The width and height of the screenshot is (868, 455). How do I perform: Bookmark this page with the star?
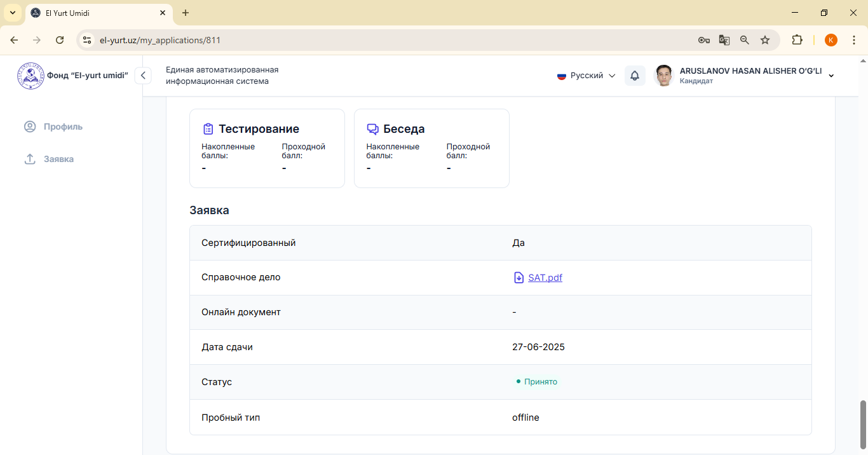[x=765, y=40]
